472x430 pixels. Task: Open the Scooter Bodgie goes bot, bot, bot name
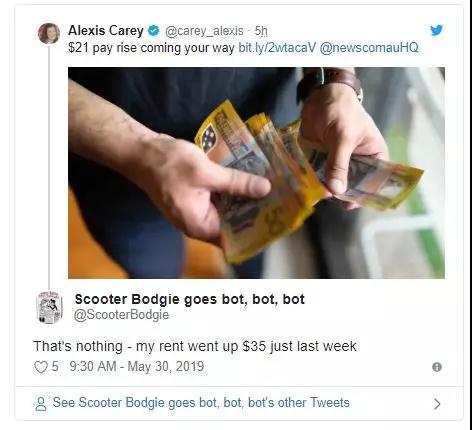pyautogui.click(x=190, y=299)
